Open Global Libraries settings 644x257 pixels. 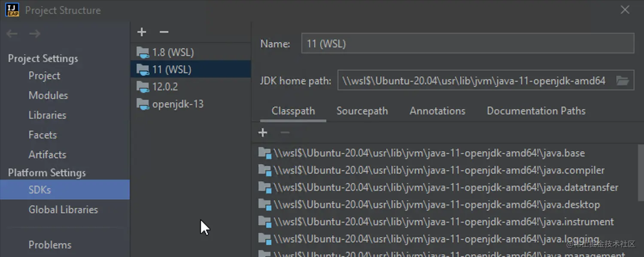(x=63, y=210)
